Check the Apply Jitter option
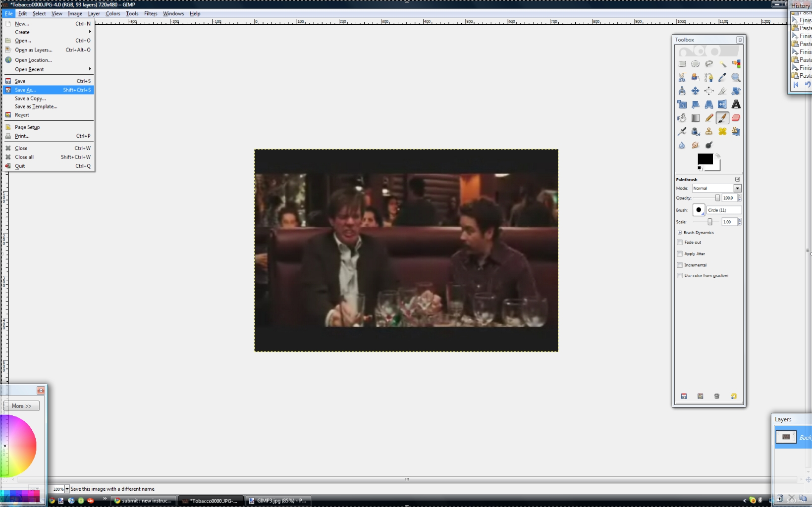This screenshot has height=507, width=812. click(x=680, y=253)
